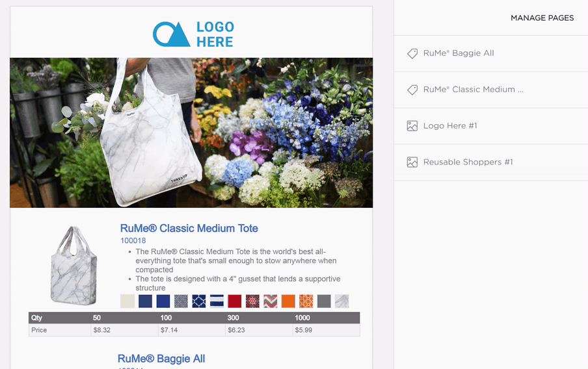Click the tag icon beside RuMe Classic Medium
588x369 pixels.
(x=412, y=90)
